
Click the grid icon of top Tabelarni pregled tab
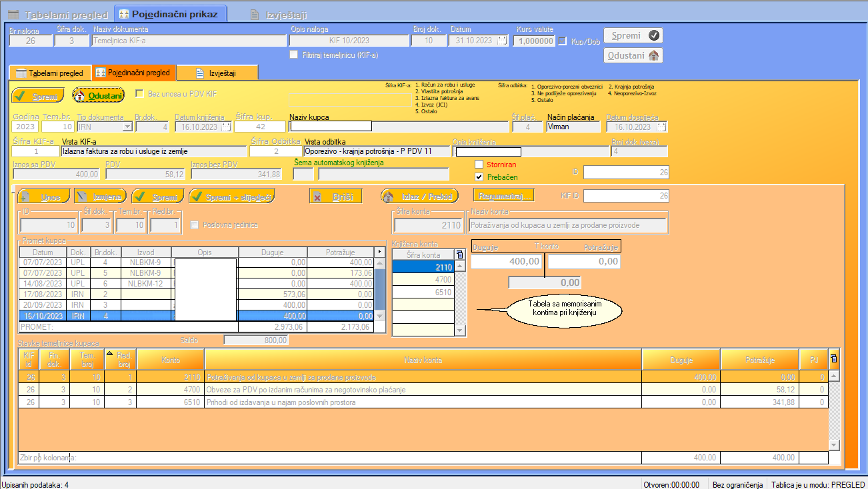[x=13, y=14]
